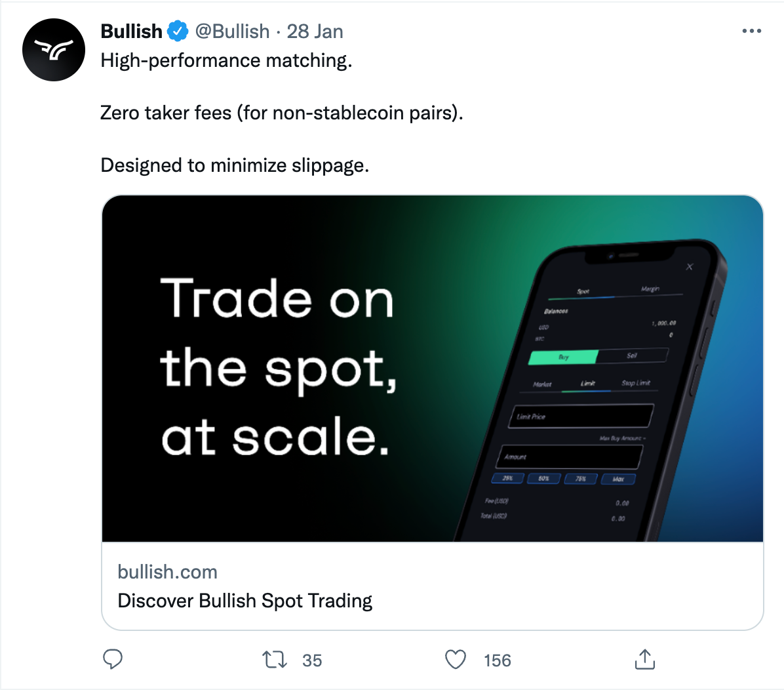This screenshot has width=784, height=690.
Task: Click the blue verified badge
Action: pos(178,31)
